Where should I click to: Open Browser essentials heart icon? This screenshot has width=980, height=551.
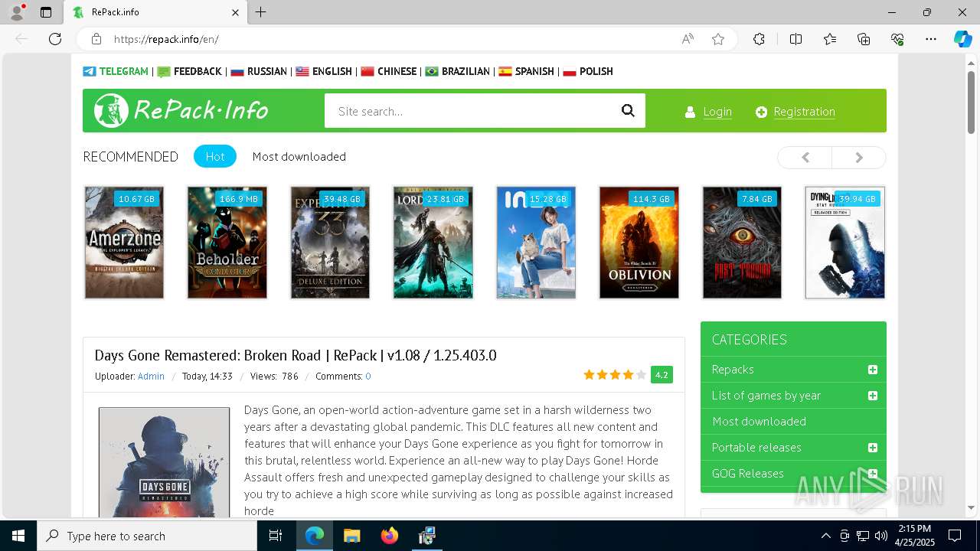click(x=897, y=39)
